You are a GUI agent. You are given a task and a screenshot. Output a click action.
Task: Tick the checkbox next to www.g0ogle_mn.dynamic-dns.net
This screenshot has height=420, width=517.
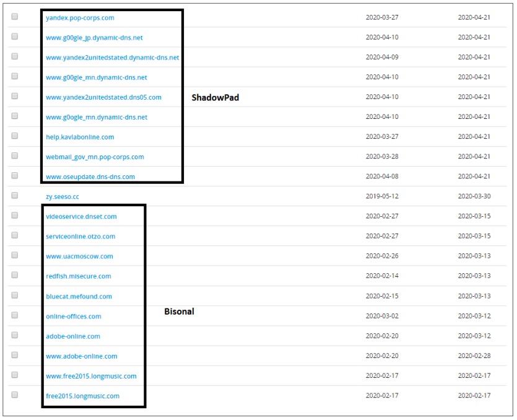[14, 116]
